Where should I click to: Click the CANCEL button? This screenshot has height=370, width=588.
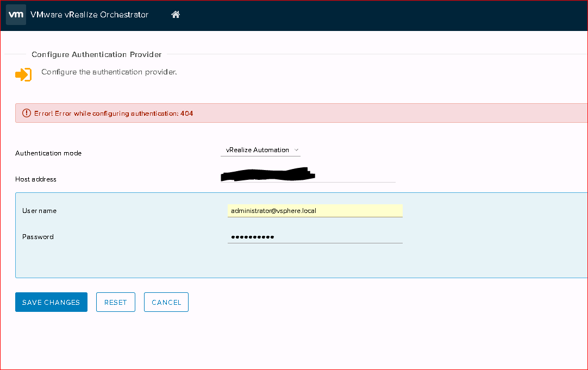point(166,302)
